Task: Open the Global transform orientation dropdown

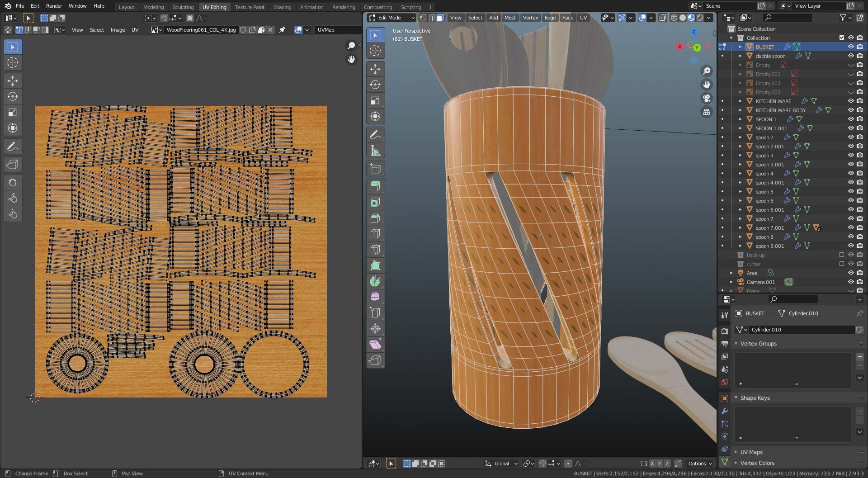Action: [x=501, y=464]
